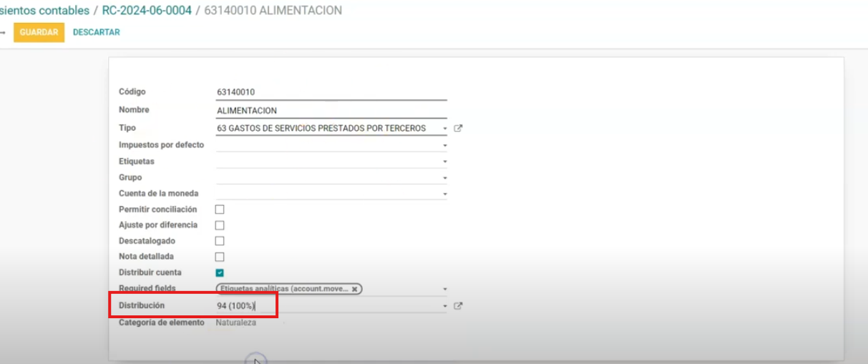This screenshot has height=364, width=868.
Task: Expand the Grupo dropdown
Action: [x=444, y=177]
